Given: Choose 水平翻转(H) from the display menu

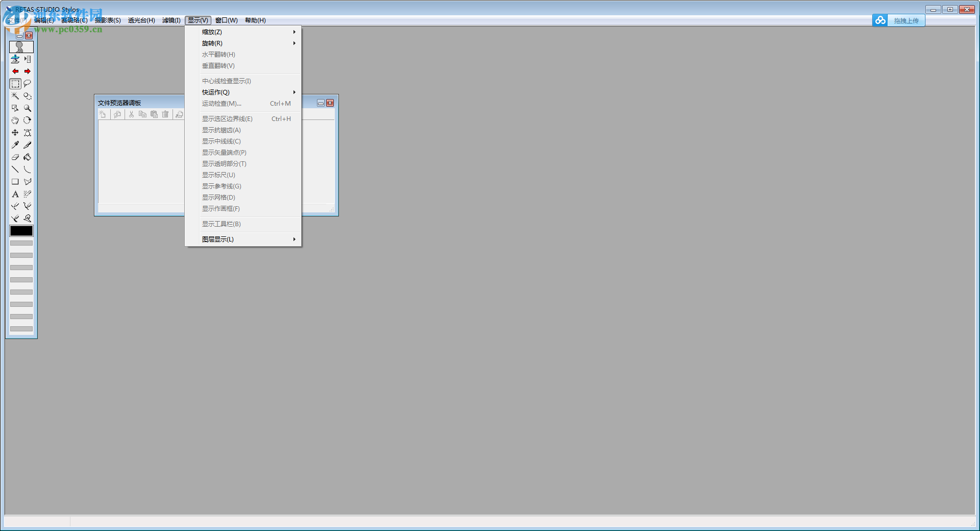Looking at the screenshot, I should click(x=243, y=55).
